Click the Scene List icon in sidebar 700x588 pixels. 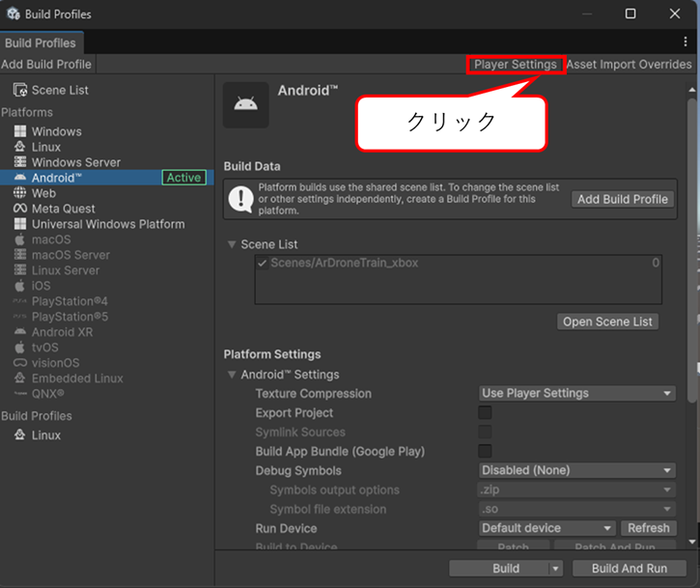20,90
